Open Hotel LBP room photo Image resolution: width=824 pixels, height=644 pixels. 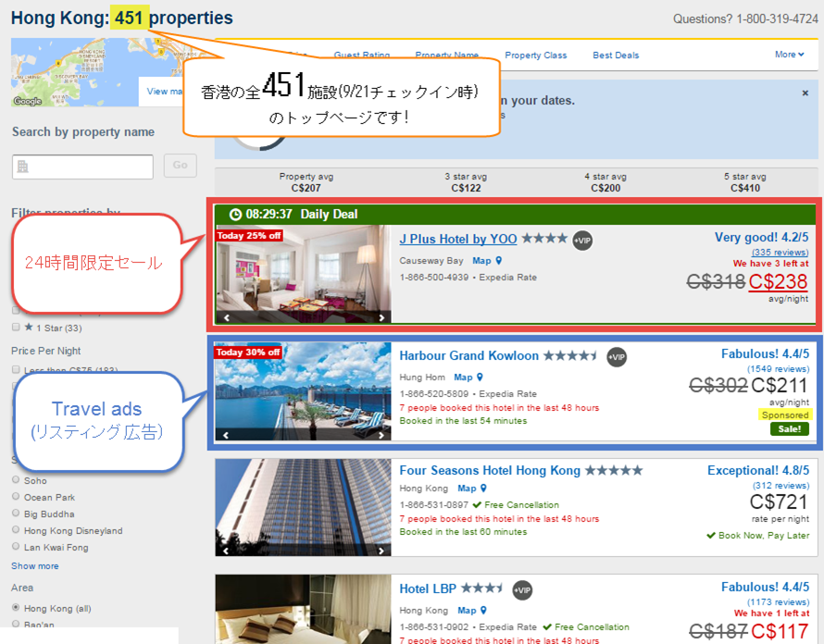click(304, 610)
